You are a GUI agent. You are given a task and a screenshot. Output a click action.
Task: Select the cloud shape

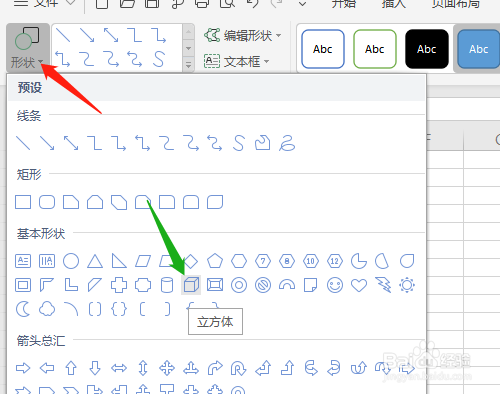(47, 309)
